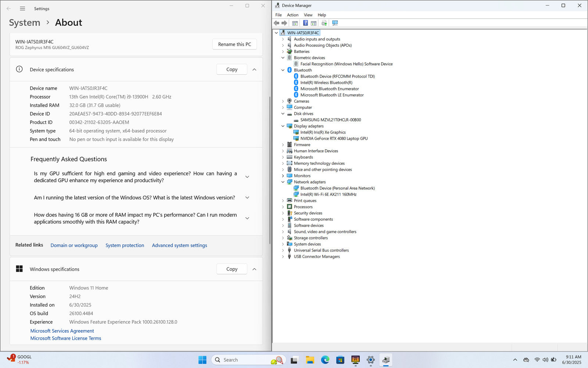Click Scan for hardware changes toolbar icon

click(335, 23)
